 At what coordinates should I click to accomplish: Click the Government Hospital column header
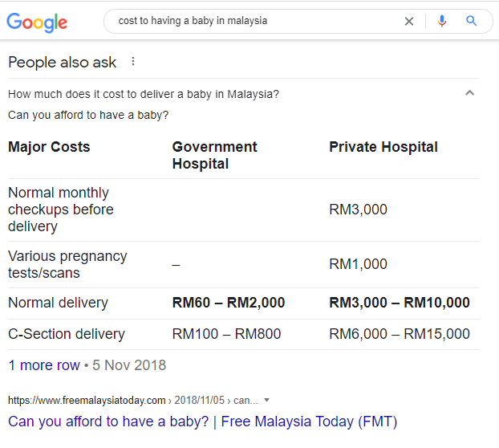[x=214, y=155]
